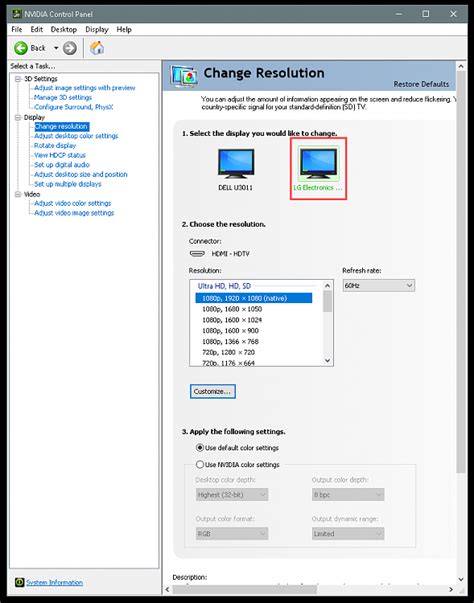The width and height of the screenshot is (474, 603).
Task: Open the Help menu
Action: (124, 30)
